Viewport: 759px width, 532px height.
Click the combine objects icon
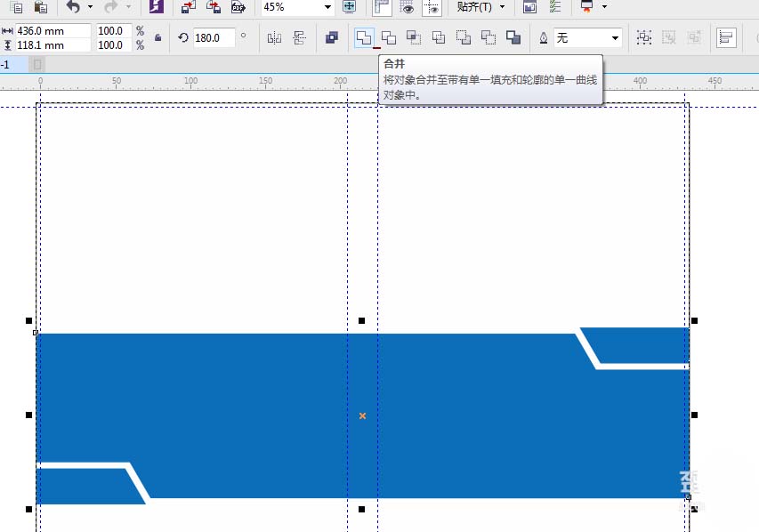(x=332, y=37)
